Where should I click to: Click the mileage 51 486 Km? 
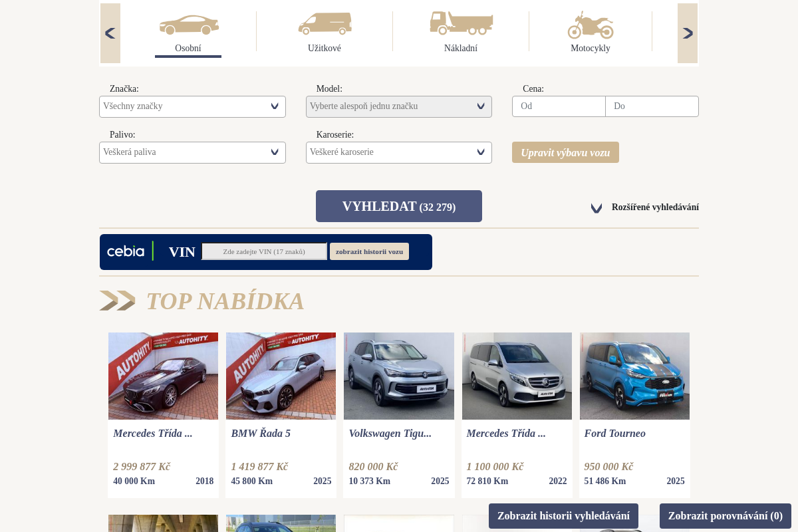[605, 481]
